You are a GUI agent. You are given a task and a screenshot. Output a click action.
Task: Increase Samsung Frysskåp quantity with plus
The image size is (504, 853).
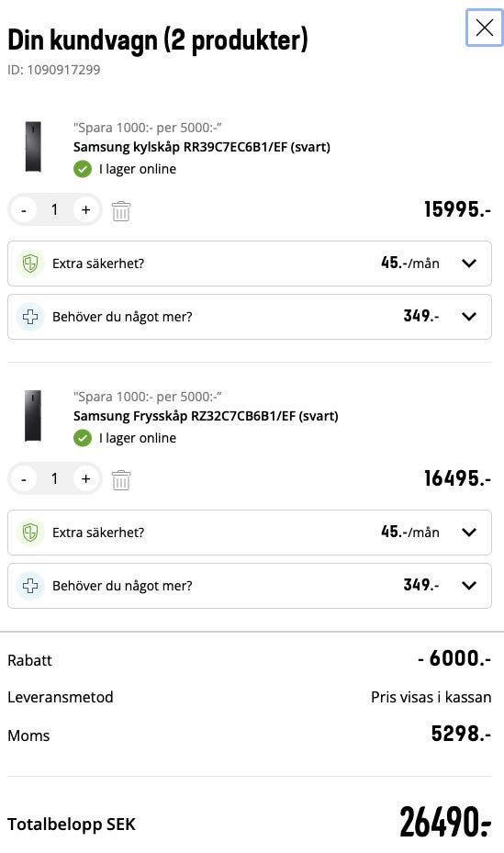(x=86, y=478)
